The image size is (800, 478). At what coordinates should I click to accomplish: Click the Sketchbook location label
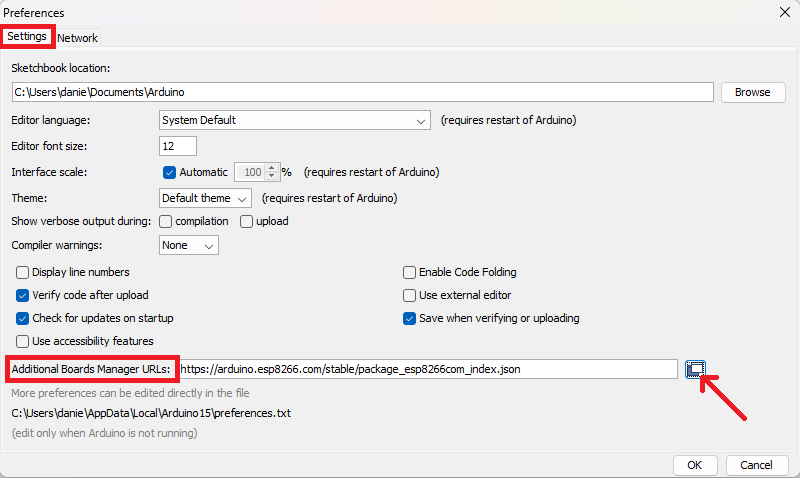[x=61, y=68]
